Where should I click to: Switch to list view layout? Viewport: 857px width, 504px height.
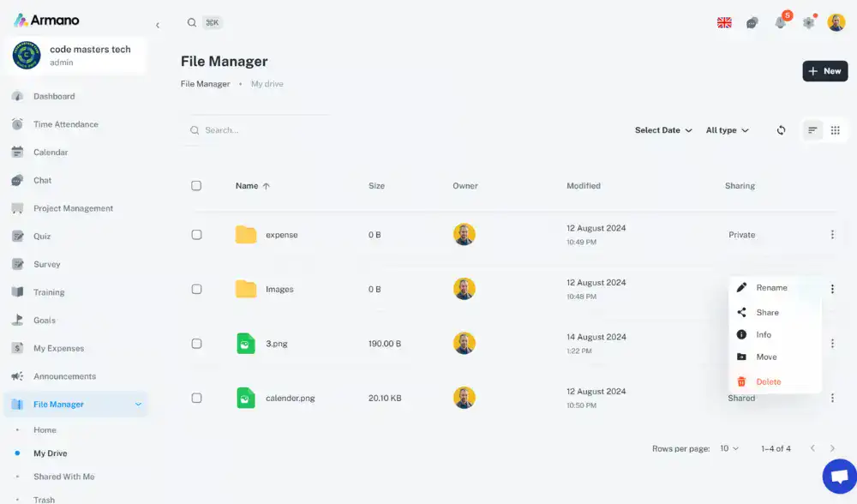click(812, 130)
